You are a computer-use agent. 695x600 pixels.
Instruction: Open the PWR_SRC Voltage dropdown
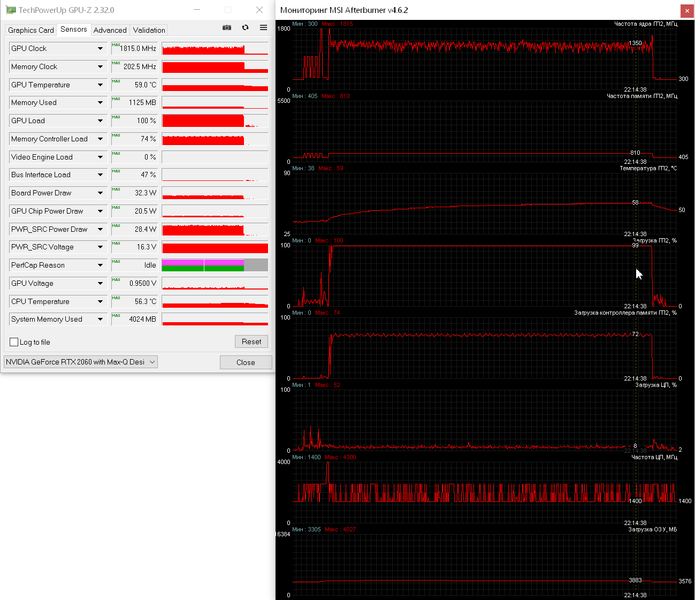click(100, 247)
